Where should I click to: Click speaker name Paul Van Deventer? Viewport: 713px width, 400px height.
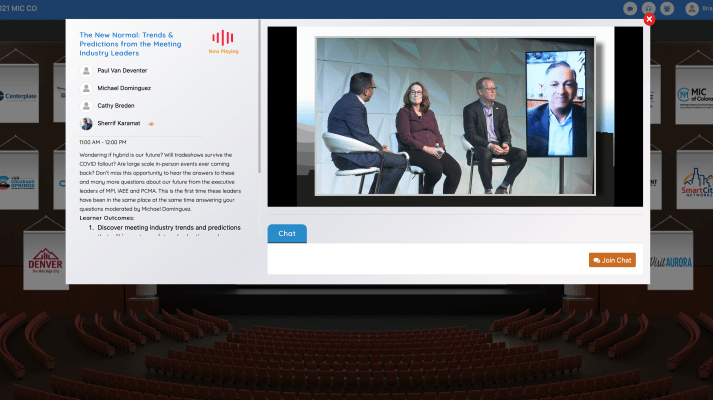(x=122, y=70)
